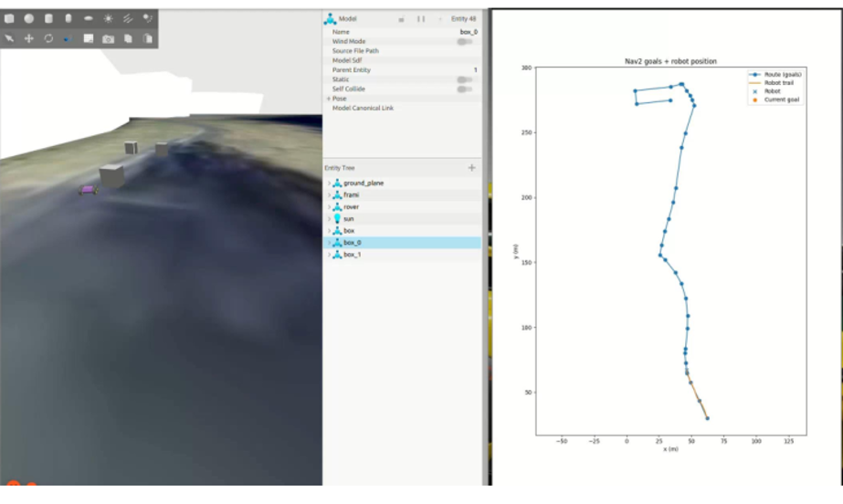Click the paste entity icon
Image resolution: width=843 pixels, height=504 pixels.
coord(147,38)
